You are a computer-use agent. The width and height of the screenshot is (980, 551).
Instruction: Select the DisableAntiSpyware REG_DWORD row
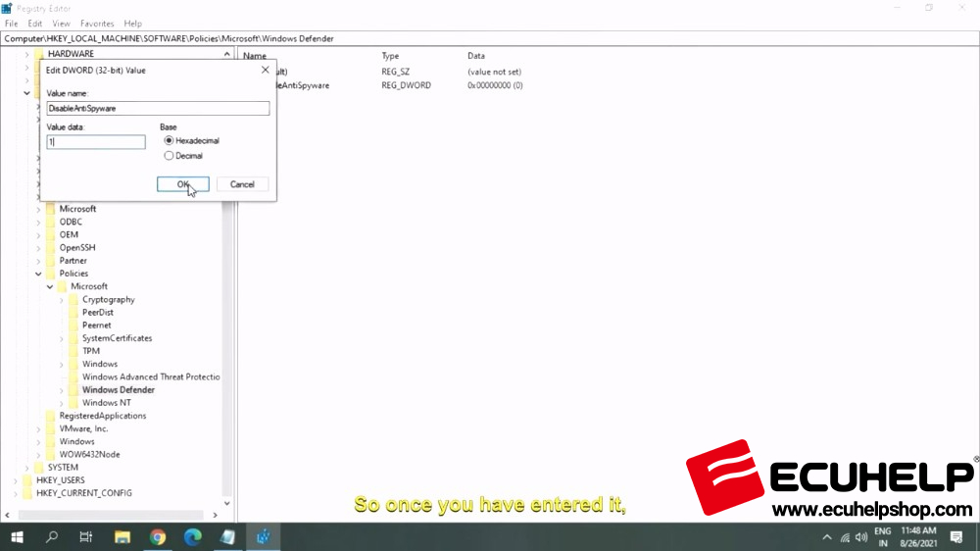pyautogui.click(x=400, y=85)
